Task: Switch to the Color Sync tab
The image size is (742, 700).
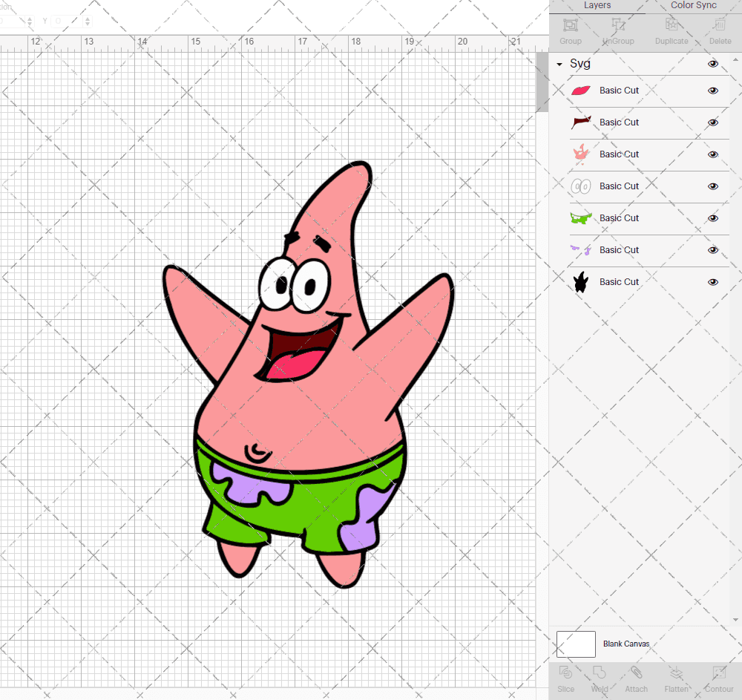Action: coord(693,5)
